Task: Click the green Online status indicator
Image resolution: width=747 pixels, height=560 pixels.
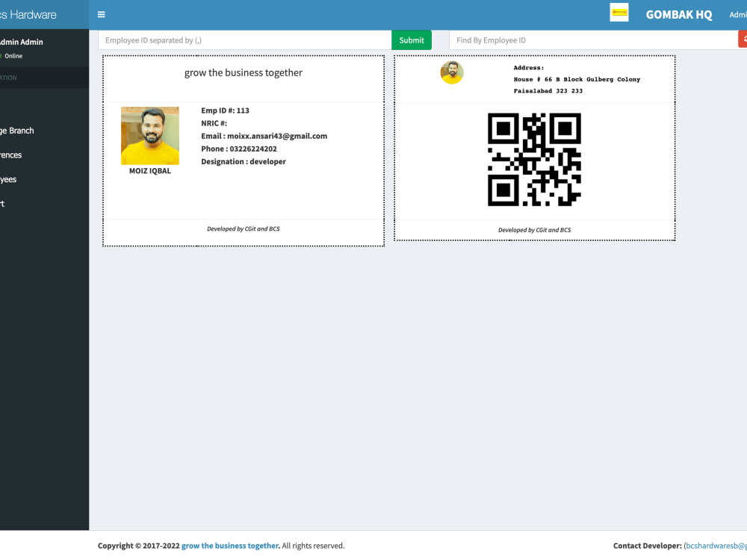Action: point(13,55)
